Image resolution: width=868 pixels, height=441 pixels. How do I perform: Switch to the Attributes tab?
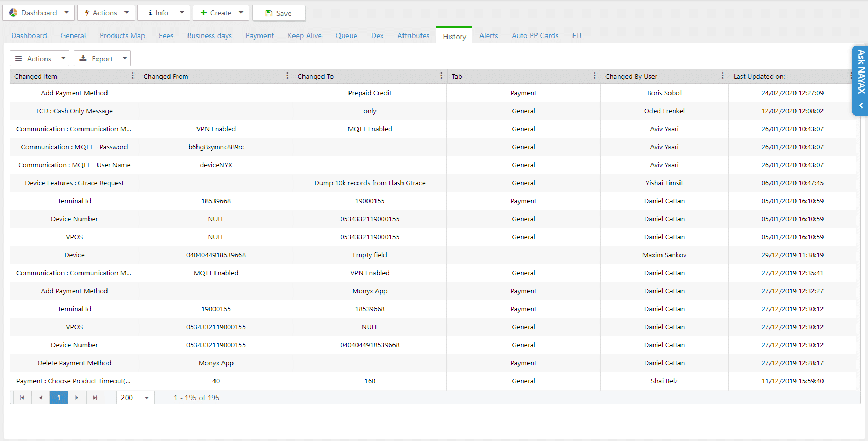click(414, 35)
